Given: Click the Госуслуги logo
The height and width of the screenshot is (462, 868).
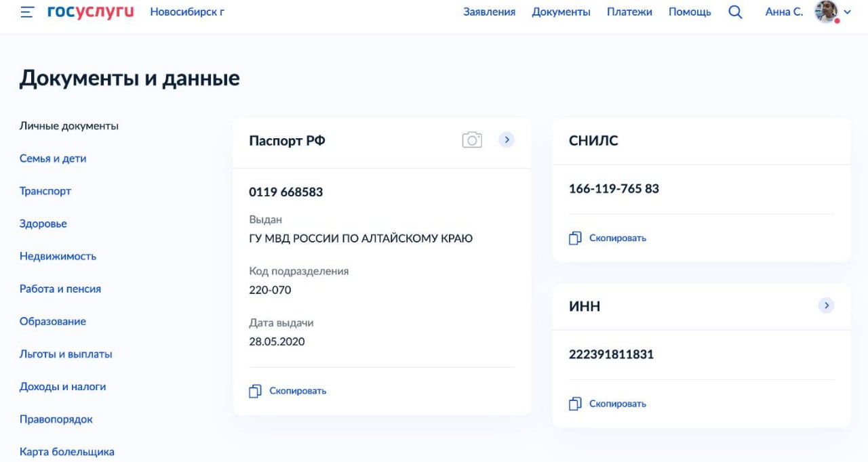Looking at the screenshot, I should (x=91, y=12).
